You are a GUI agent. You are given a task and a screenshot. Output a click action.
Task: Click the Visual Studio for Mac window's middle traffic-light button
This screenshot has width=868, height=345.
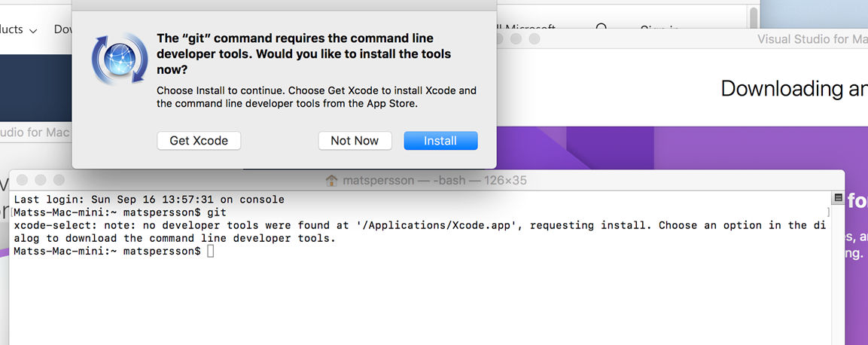click(x=516, y=38)
